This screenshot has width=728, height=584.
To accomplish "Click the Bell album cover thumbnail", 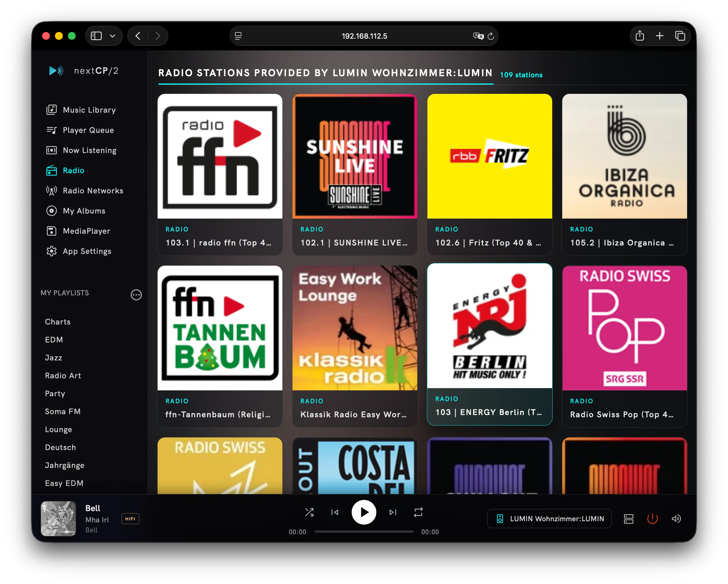I will click(58, 518).
